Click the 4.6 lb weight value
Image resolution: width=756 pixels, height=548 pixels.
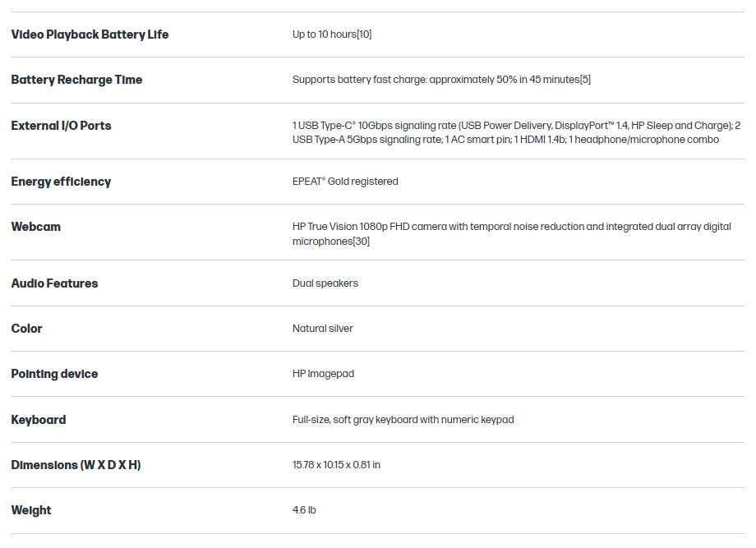[x=304, y=510]
